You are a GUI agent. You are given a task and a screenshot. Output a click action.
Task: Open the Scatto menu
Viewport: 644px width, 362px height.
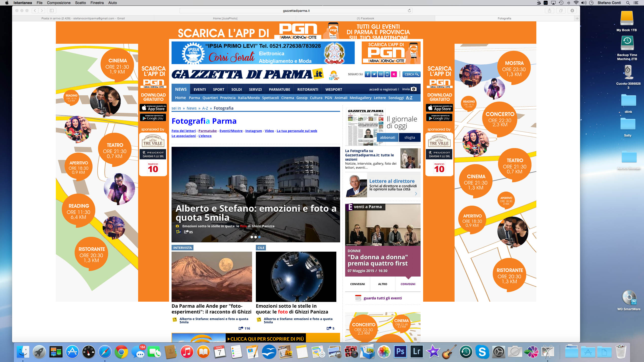[x=80, y=3]
